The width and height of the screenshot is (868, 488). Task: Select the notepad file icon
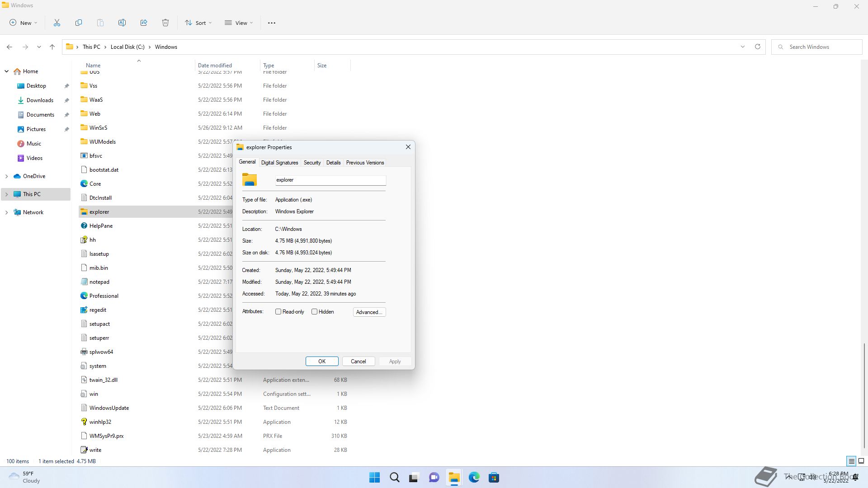pos(84,282)
